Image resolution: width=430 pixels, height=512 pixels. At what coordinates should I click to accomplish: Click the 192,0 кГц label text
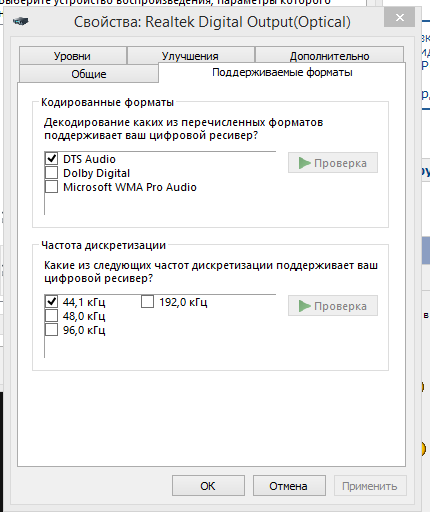coord(183,302)
